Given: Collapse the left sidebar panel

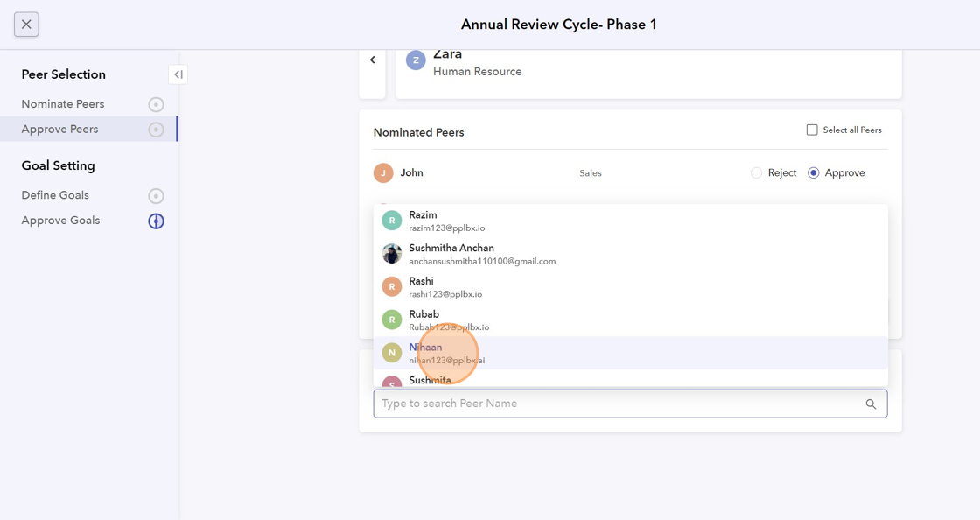Looking at the screenshot, I should pos(178,74).
